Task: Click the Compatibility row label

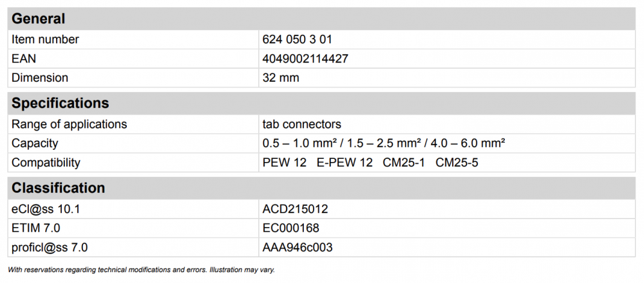Action: (46, 163)
